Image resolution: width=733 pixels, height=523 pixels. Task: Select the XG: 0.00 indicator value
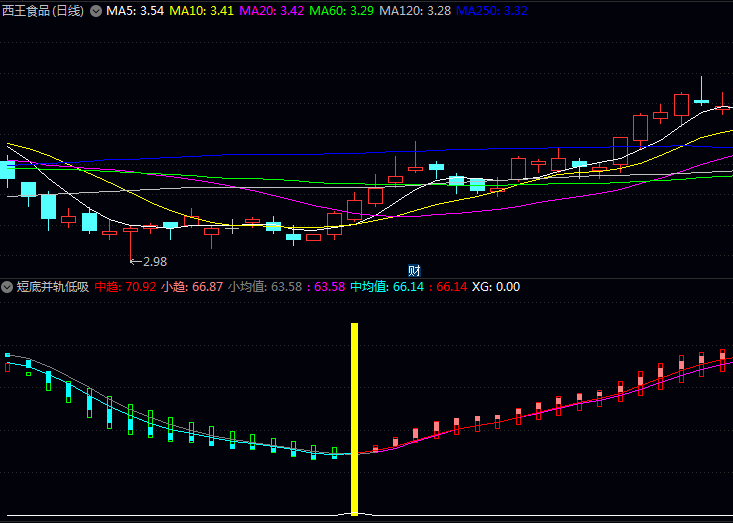(495, 287)
